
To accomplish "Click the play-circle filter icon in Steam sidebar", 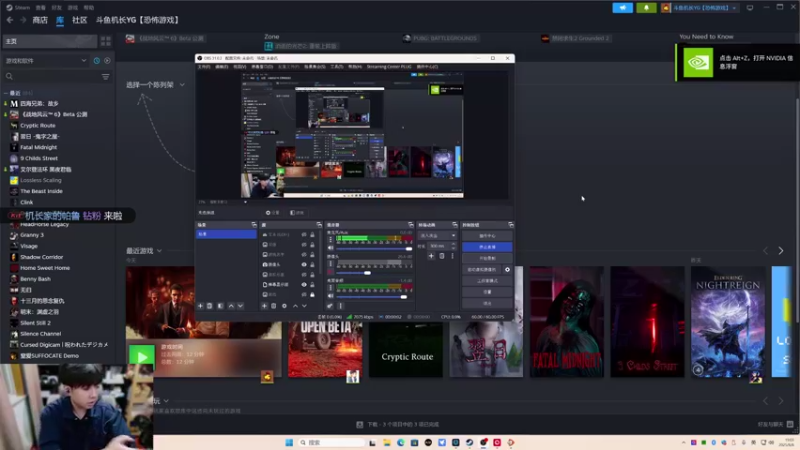I will click(107, 61).
